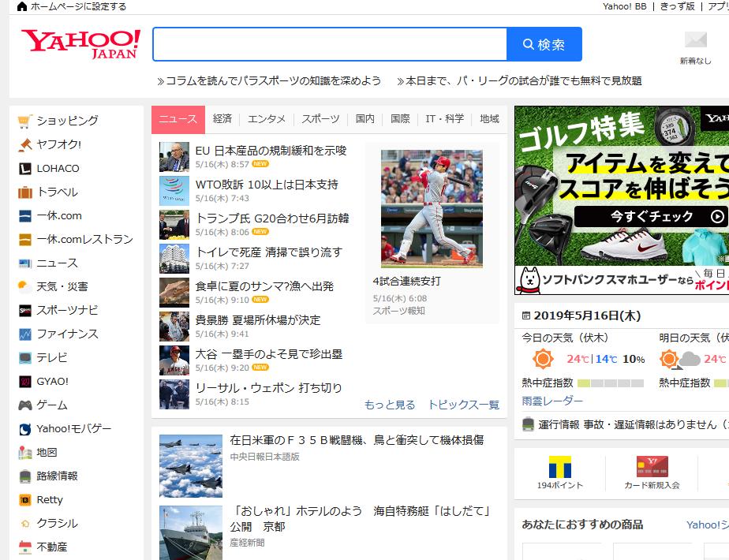Viewport: 729px width, 560px height.
Task: Click the Yahoo!モバゲー icon
Action: [x=25, y=429]
